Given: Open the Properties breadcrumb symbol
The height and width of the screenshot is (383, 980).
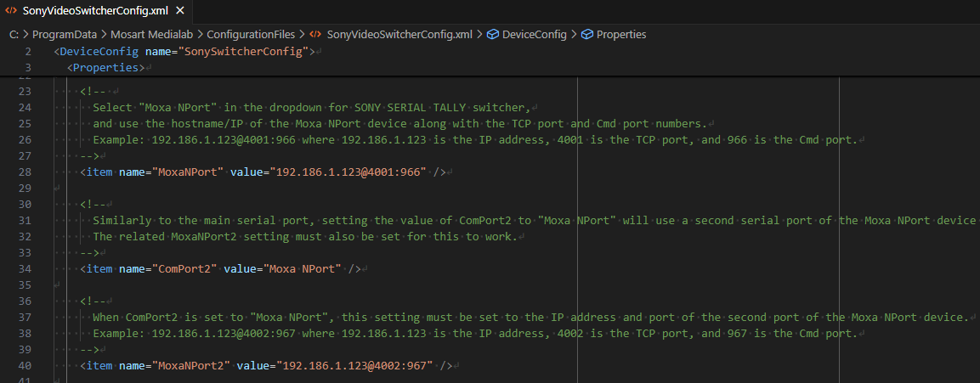Looking at the screenshot, I should tap(621, 35).
